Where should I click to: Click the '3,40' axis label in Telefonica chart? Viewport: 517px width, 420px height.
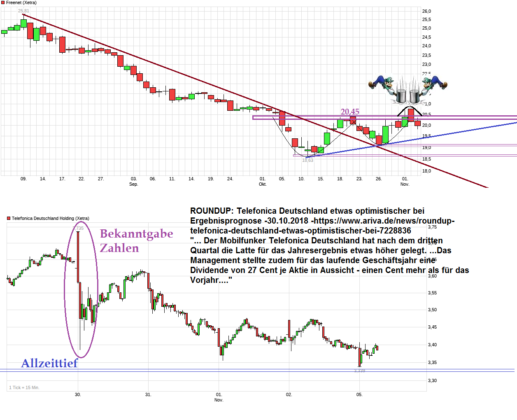coord(432,345)
